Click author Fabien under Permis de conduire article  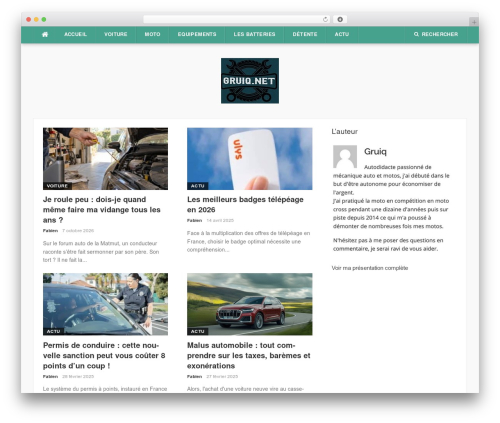(x=50, y=376)
